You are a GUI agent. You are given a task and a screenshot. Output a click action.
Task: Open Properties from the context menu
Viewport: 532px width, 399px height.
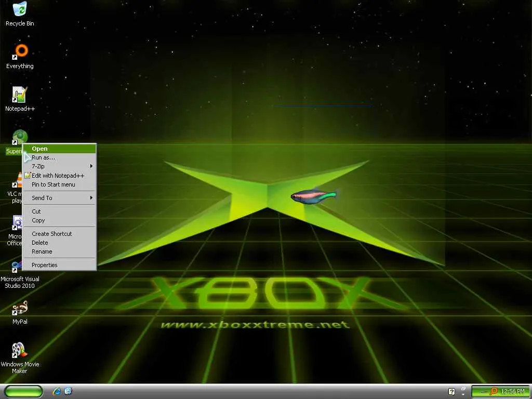coord(60,265)
